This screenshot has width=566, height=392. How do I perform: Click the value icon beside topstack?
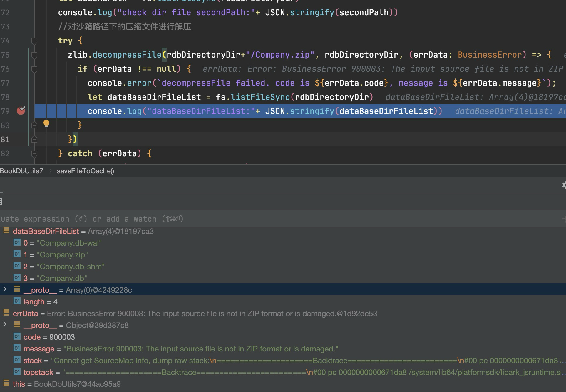click(17, 372)
